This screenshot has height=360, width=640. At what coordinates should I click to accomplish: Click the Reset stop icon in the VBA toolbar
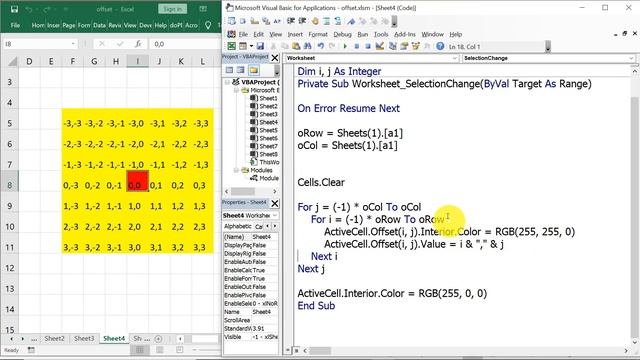pos(368,47)
